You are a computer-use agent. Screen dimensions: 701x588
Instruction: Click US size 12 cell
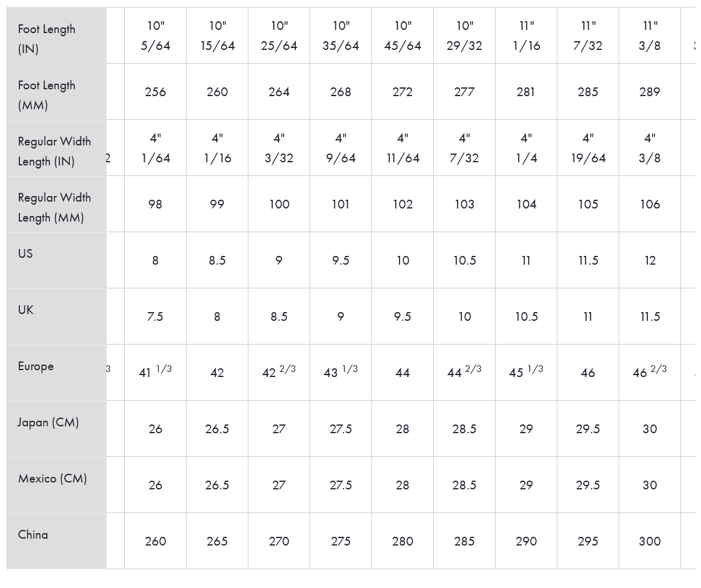[650, 260]
